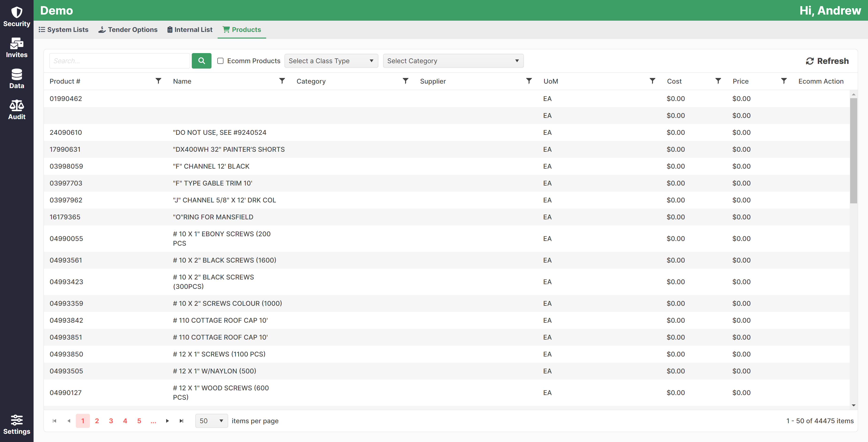Open the Audit section in sidebar
This screenshot has height=442, width=868.
click(x=16, y=110)
